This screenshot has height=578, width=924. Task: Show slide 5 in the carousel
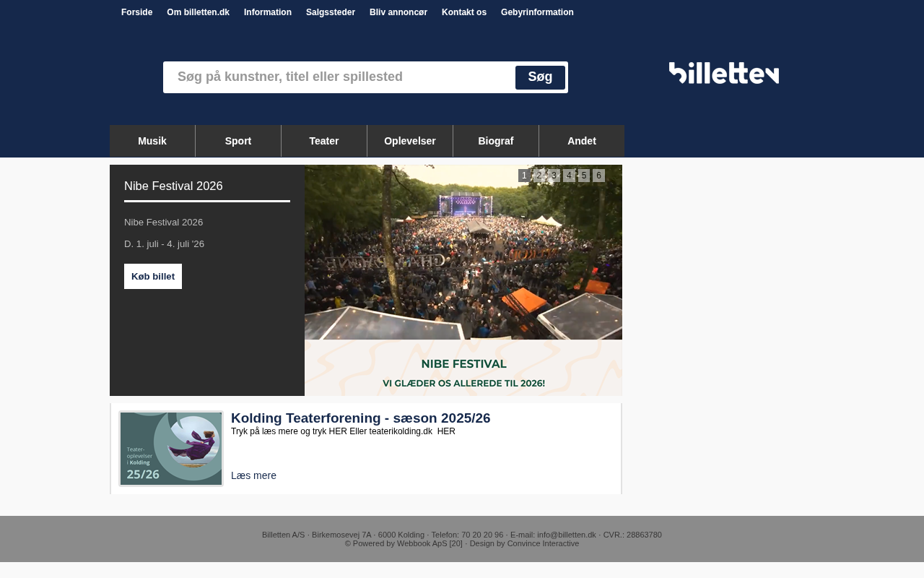tap(584, 176)
